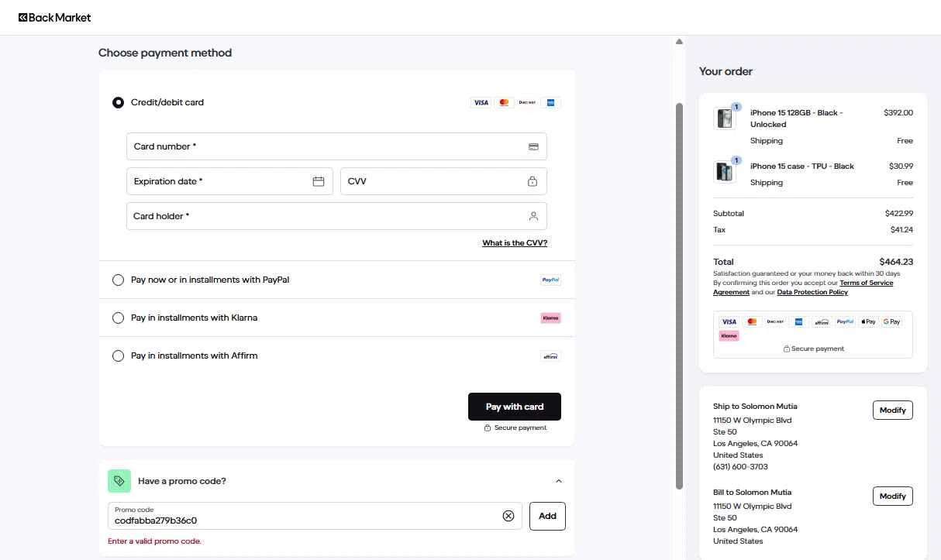
Task: Click the Amex icon beside Credit/debit card
Action: pyautogui.click(x=550, y=102)
